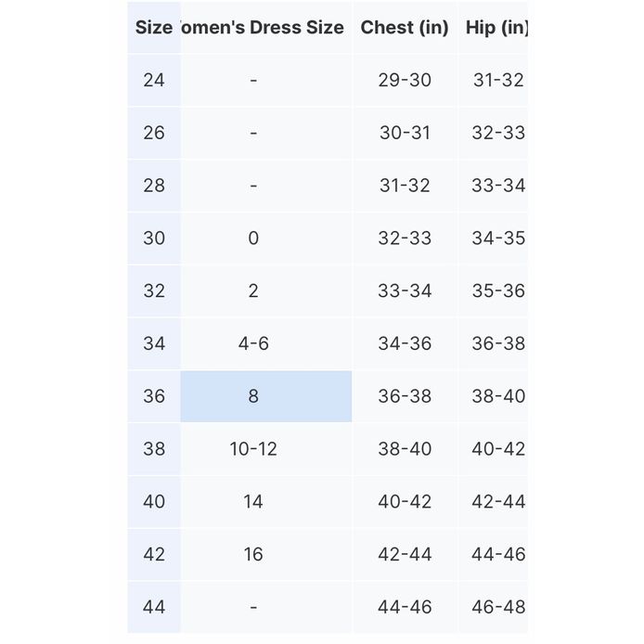The image size is (644, 644).
Task: Click chest measurement 29-30 cell
Action: 405,80
